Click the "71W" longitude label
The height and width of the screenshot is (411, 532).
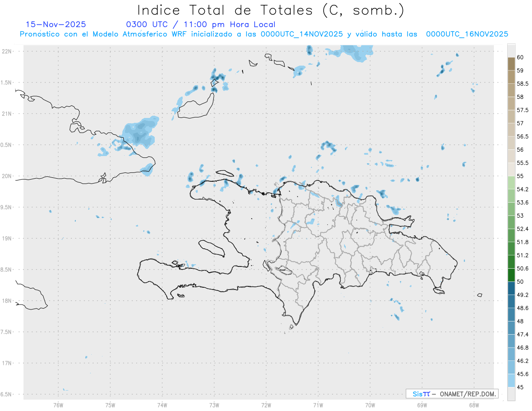click(x=318, y=405)
